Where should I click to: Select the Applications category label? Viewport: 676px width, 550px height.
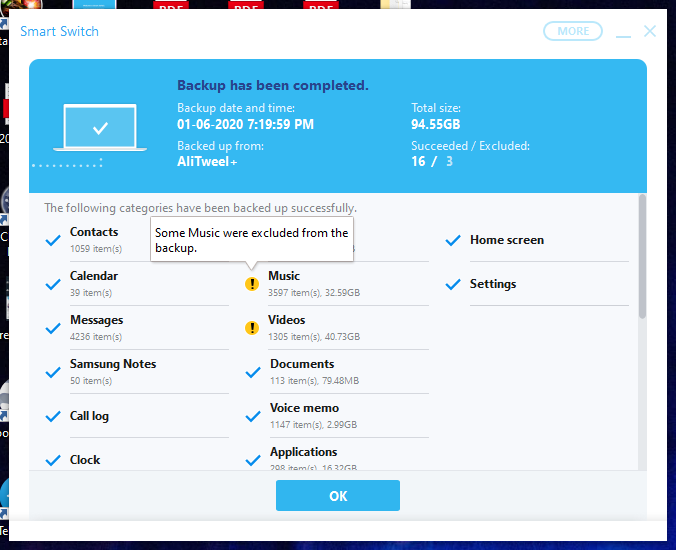(304, 451)
